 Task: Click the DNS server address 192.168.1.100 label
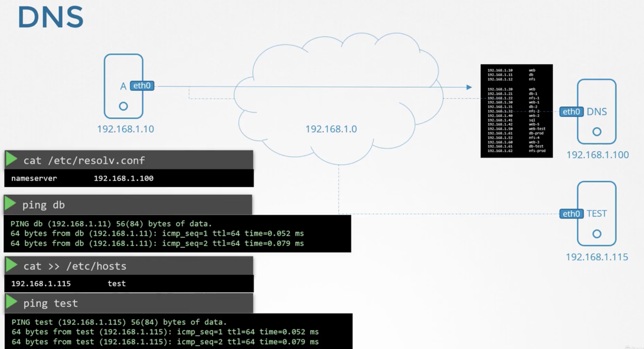click(x=598, y=155)
